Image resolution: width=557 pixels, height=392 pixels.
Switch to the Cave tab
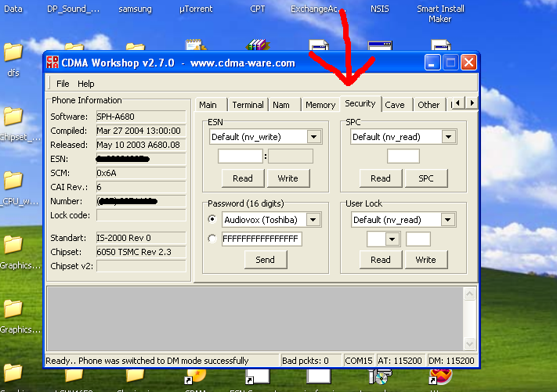[396, 105]
